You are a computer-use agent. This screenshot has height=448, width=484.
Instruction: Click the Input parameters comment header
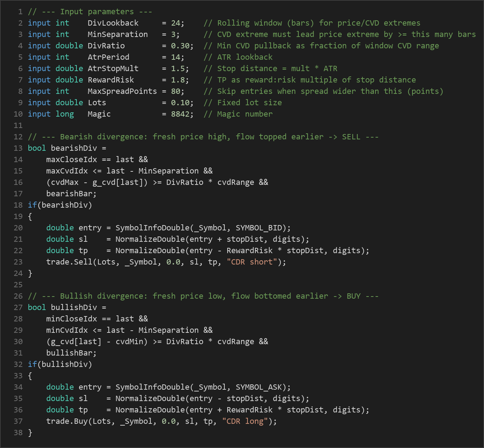[90, 12]
